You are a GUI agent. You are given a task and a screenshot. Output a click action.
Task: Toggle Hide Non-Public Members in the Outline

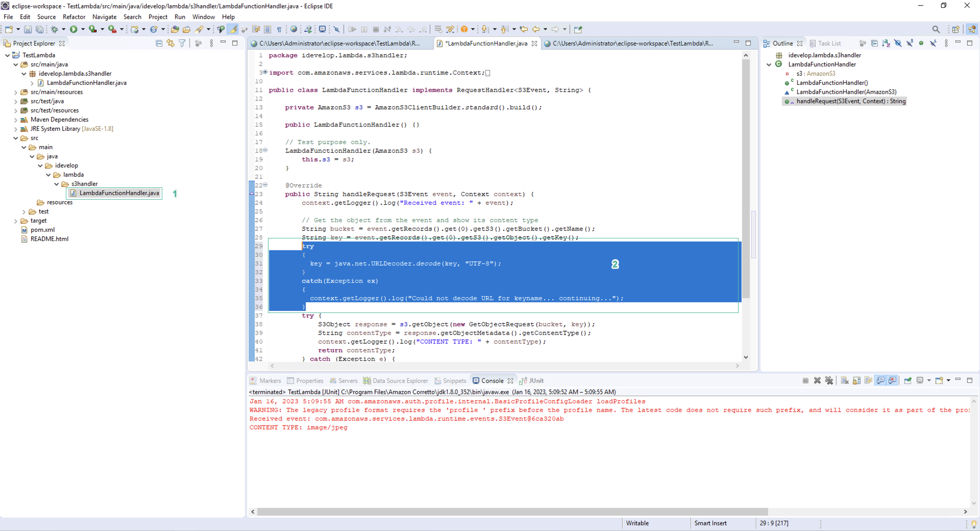[x=921, y=43]
